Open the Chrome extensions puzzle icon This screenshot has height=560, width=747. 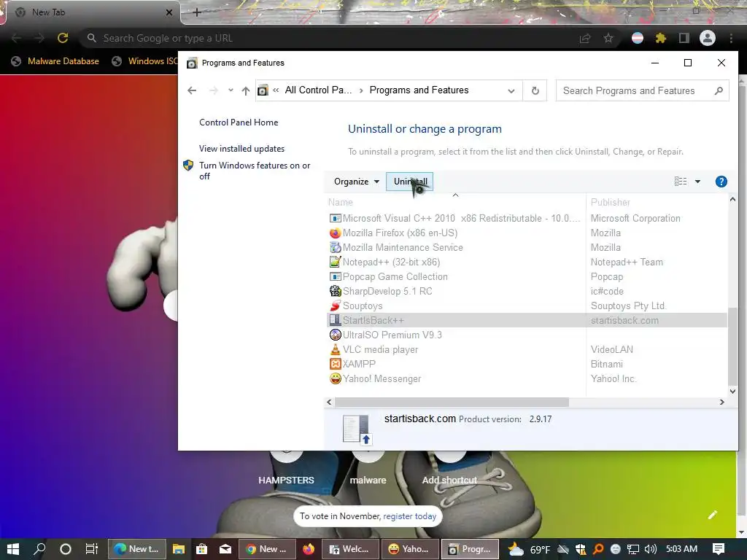[x=660, y=38]
